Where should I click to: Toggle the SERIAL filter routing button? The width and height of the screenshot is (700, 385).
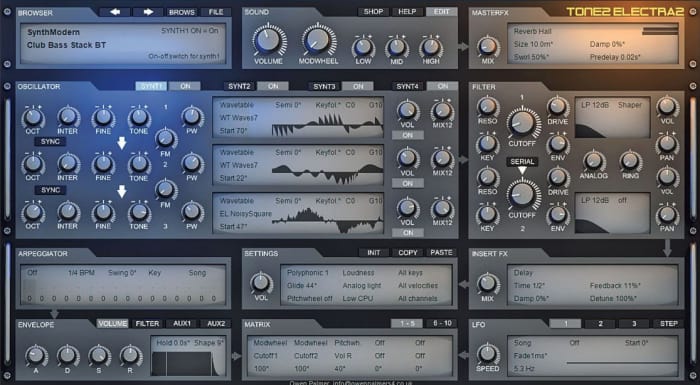(x=522, y=162)
